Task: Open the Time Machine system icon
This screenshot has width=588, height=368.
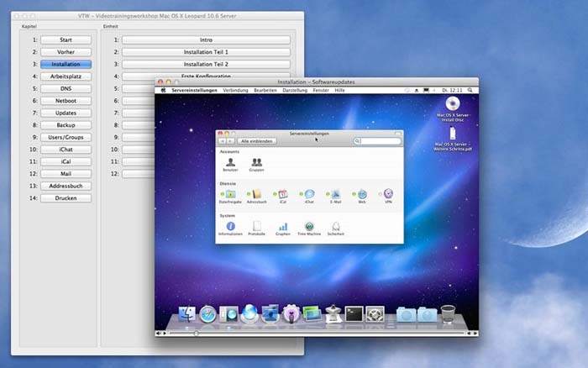Action: (309, 228)
